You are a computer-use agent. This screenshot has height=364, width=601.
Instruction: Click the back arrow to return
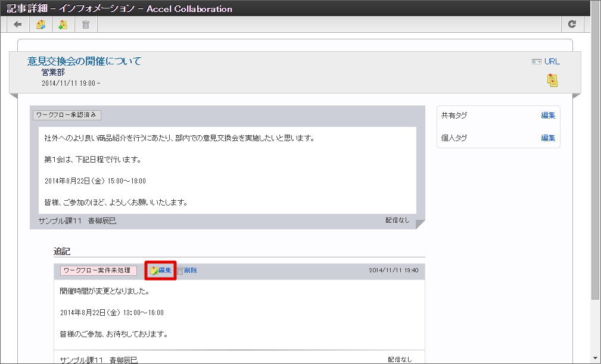(x=17, y=24)
